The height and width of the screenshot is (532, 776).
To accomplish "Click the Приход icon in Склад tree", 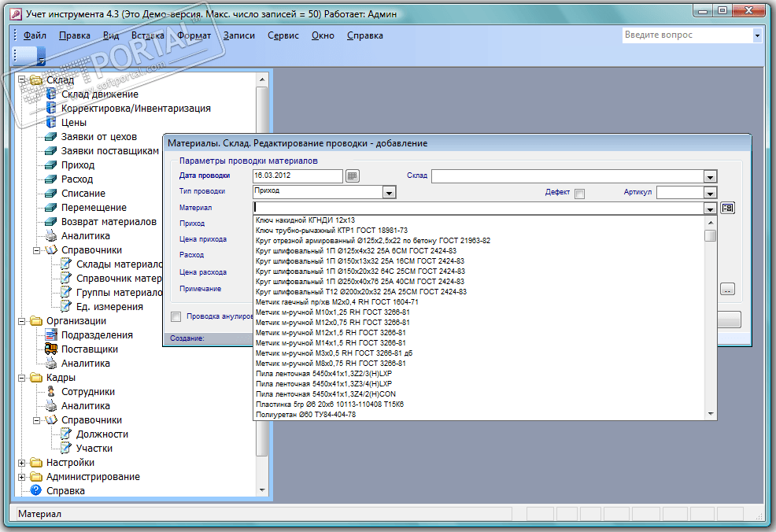I will pos(52,165).
